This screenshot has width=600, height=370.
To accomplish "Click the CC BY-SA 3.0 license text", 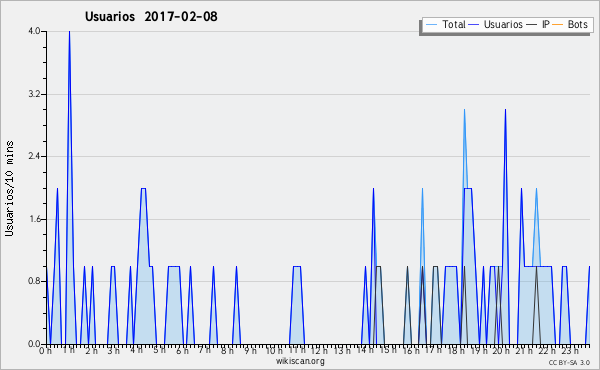I will (569, 362).
